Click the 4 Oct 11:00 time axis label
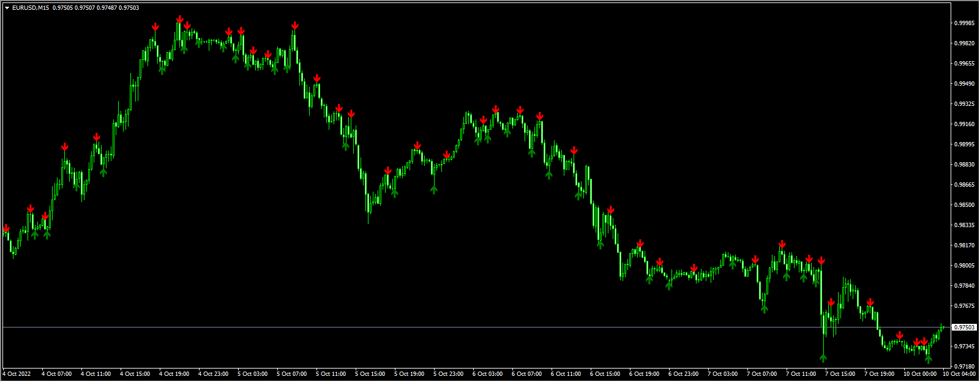The width and height of the screenshot is (980, 382). click(95, 374)
